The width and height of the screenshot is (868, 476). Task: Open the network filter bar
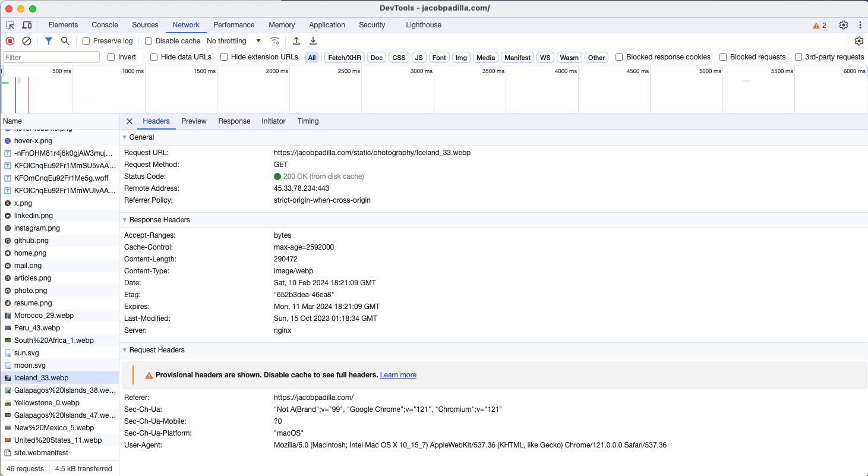tap(48, 41)
